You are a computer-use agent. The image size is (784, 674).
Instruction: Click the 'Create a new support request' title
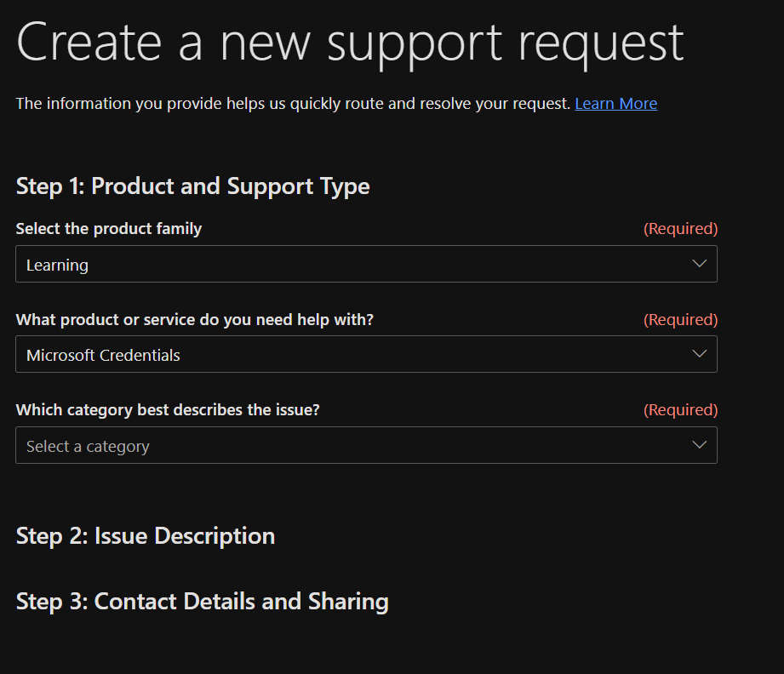click(350, 42)
